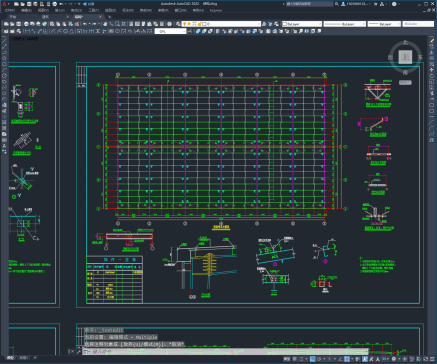
Task: Click the color swatch in color control
Action: pyautogui.click(x=285, y=24)
